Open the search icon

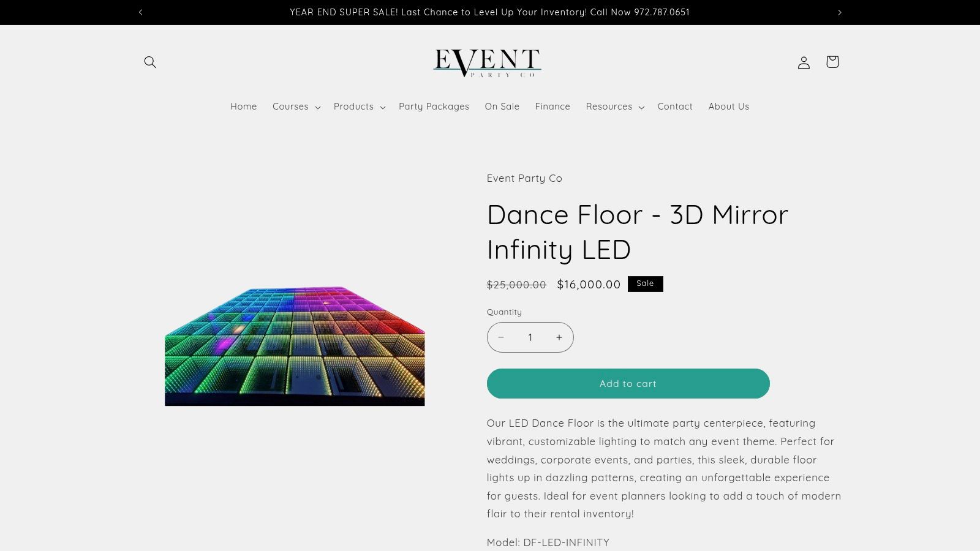pyautogui.click(x=150, y=62)
